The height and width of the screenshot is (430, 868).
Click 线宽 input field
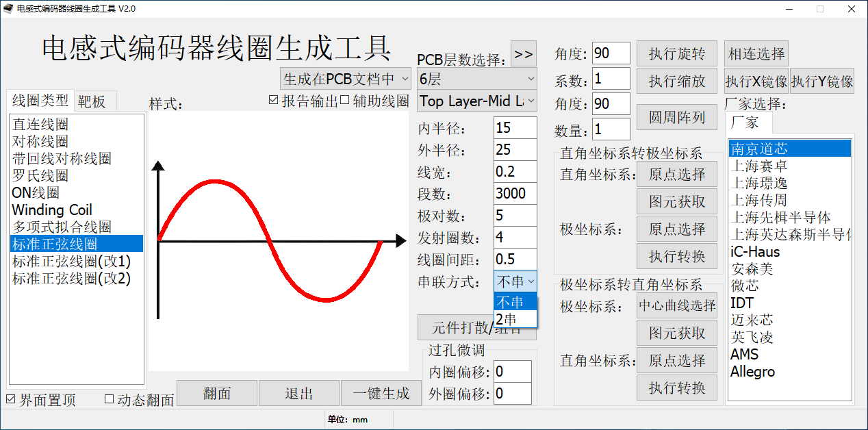(x=515, y=172)
